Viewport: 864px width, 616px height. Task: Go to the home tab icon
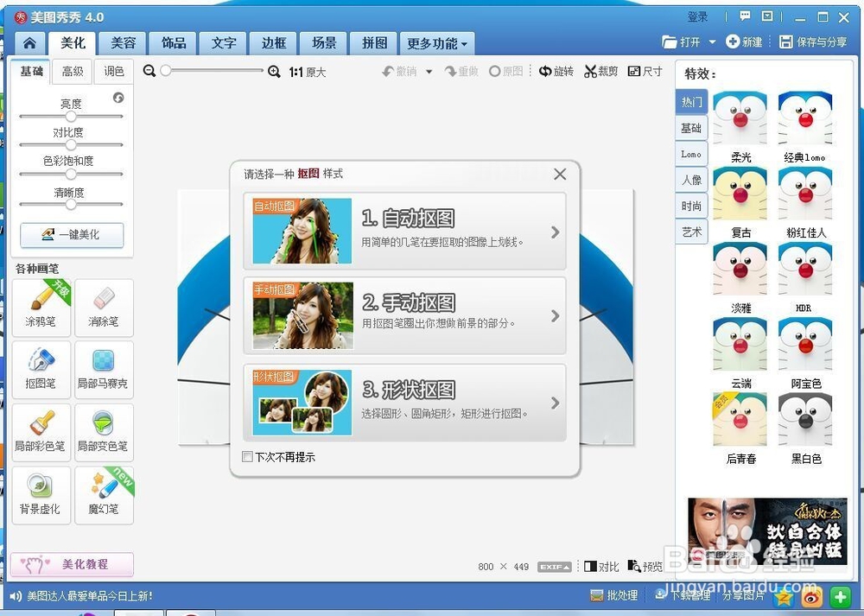[29, 43]
